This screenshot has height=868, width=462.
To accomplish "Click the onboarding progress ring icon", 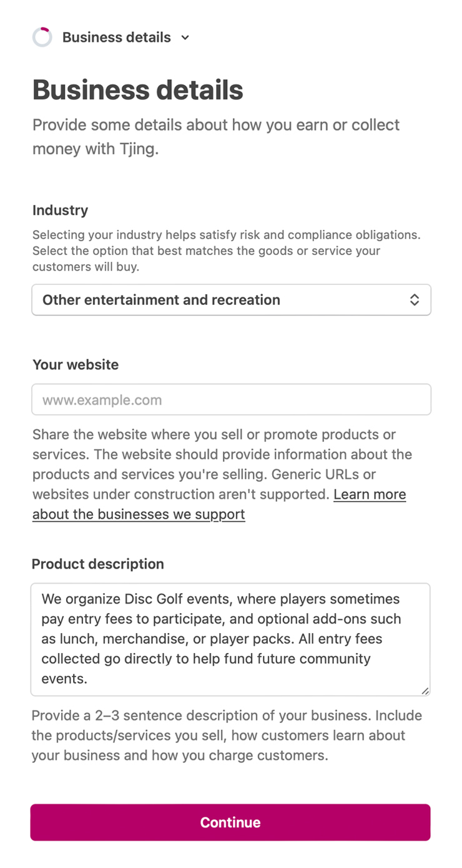I will (42, 37).
